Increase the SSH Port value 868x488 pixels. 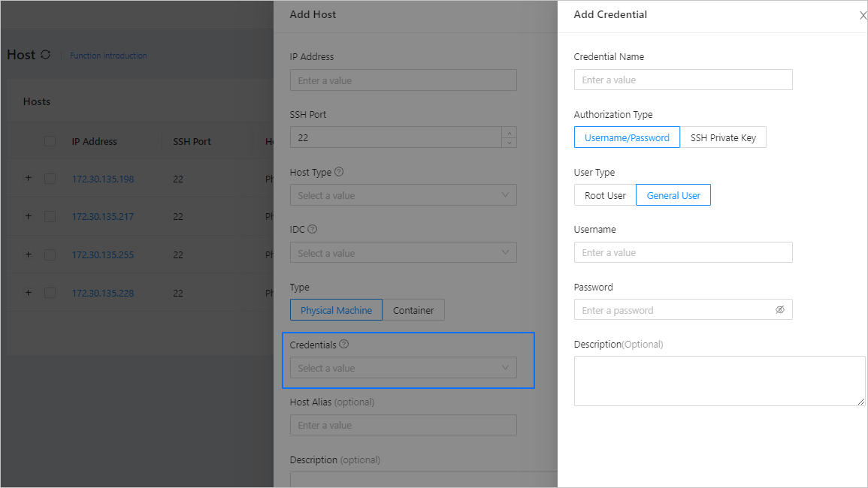coord(510,132)
